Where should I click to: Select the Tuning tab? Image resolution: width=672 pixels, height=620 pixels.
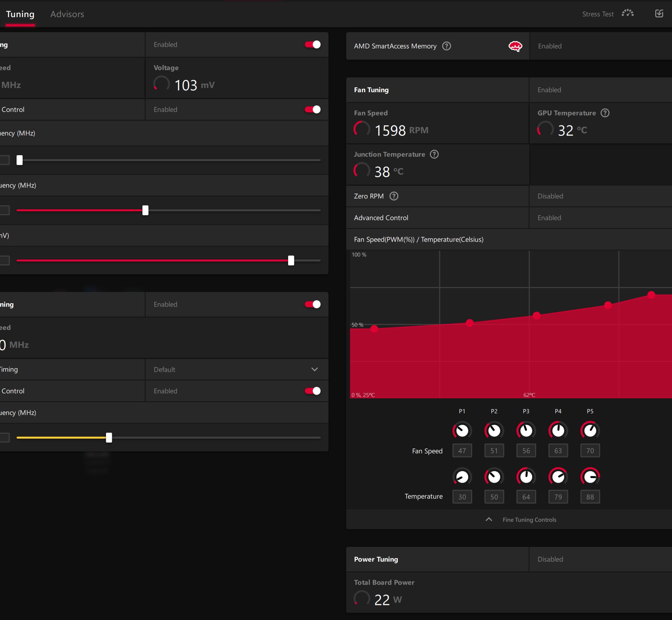[20, 14]
